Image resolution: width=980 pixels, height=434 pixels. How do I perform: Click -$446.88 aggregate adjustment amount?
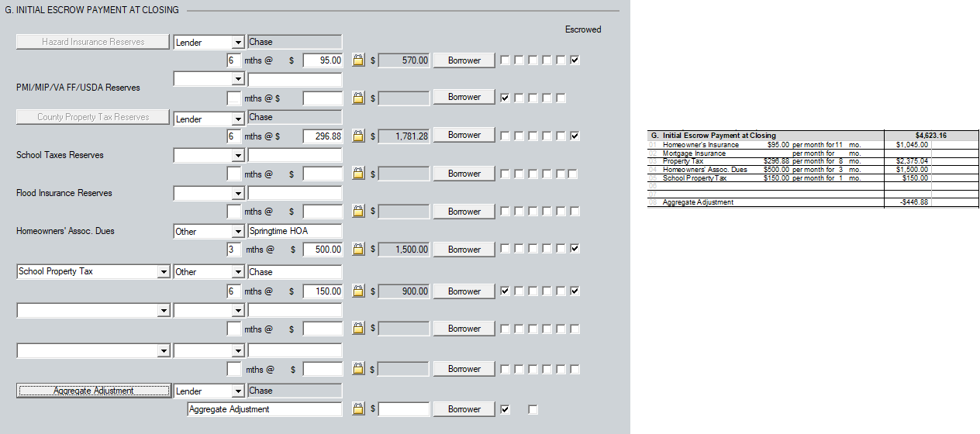pos(913,202)
